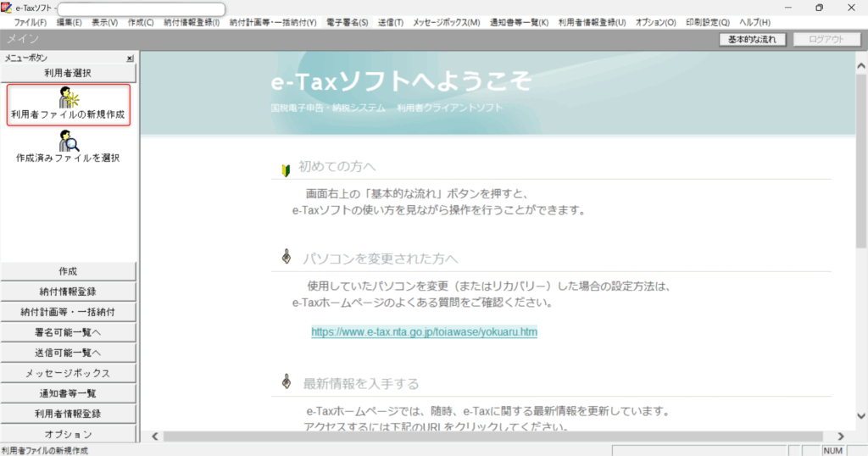868x456 pixels.
Task: Open 送信可能一覧へ in the sidebar
Action: pos(68,353)
